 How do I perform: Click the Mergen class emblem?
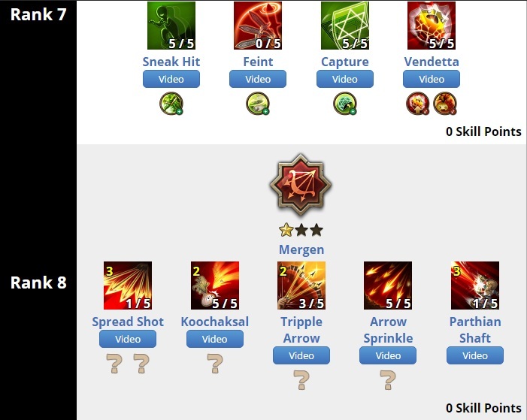click(x=301, y=185)
